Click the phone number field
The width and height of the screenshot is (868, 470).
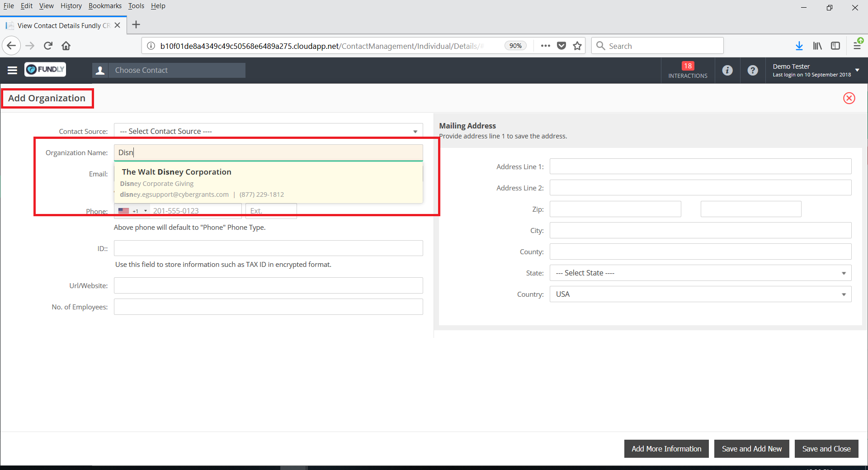point(196,211)
